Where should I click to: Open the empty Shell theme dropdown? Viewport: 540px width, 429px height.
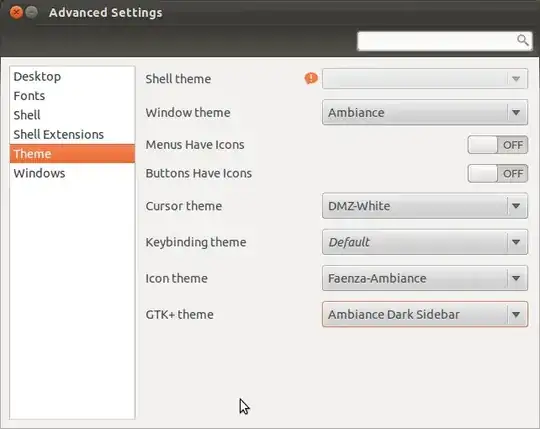click(x=425, y=79)
